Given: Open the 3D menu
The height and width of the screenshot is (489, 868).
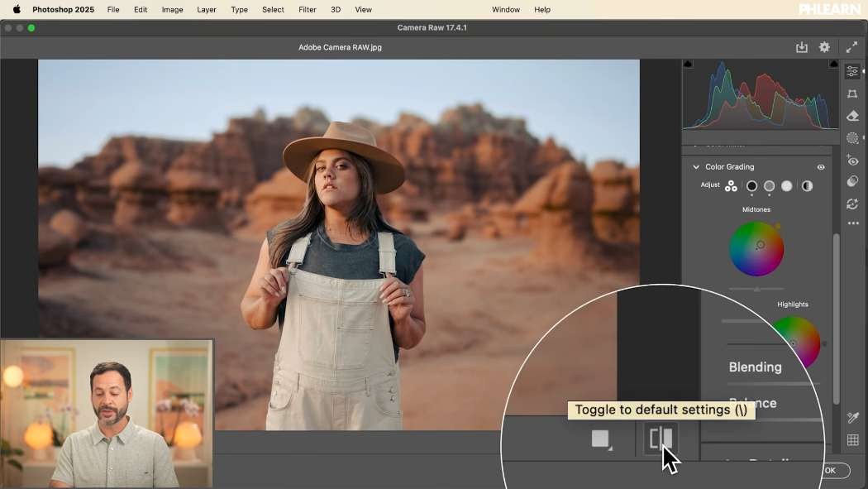Looking at the screenshot, I should click(336, 9).
